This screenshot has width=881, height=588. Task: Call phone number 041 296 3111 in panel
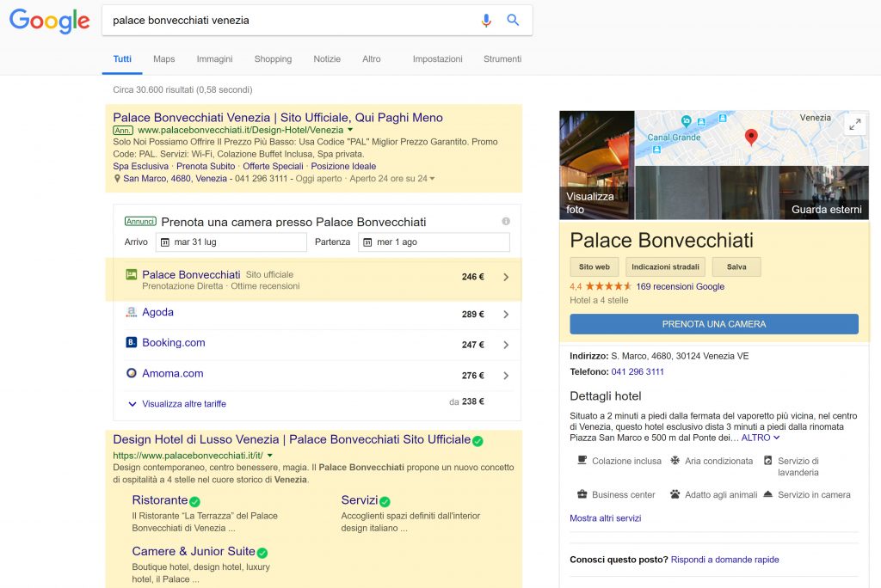(x=638, y=371)
